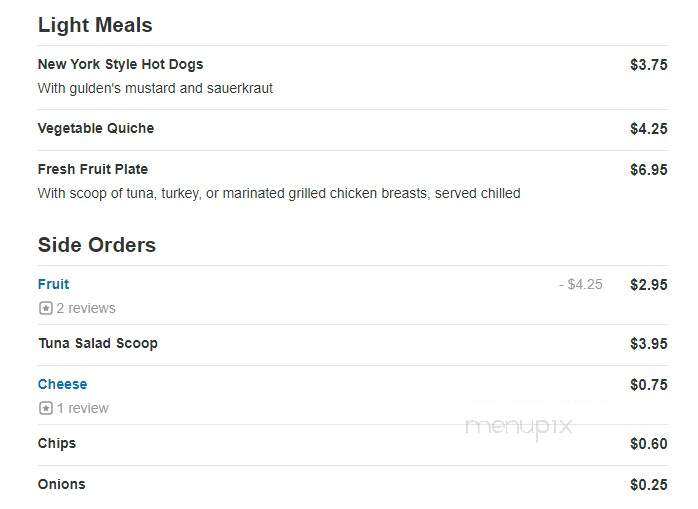Click the Side Orders section heading

[x=97, y=245]
